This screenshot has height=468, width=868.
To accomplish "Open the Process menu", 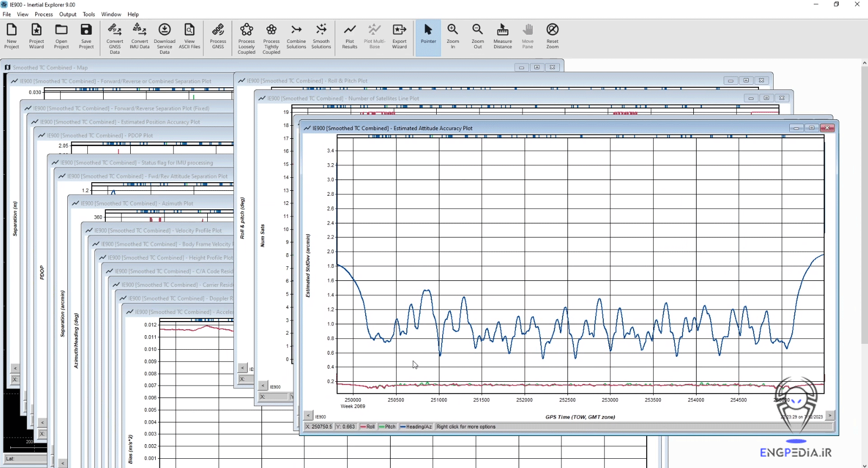I will pyautogui.click(x=44, y=14).
